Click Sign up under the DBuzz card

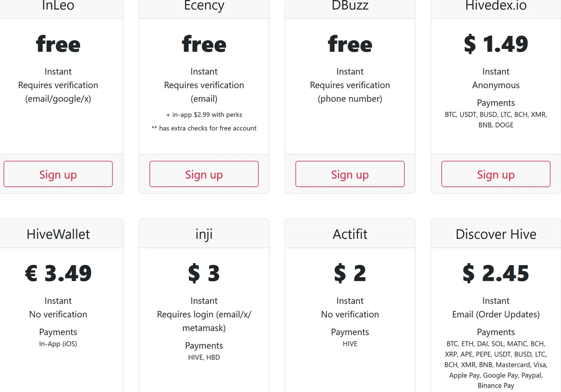click(350, 174)
